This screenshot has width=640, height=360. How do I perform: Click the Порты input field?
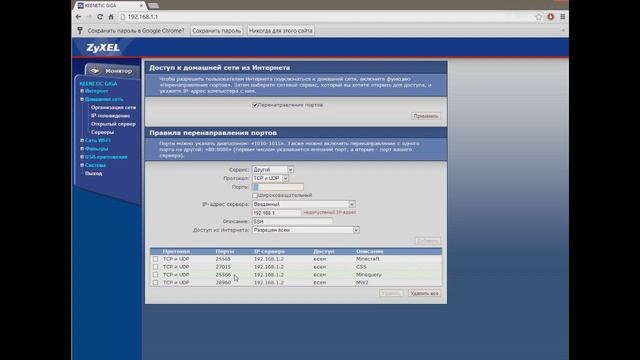[x=278, y=187]
